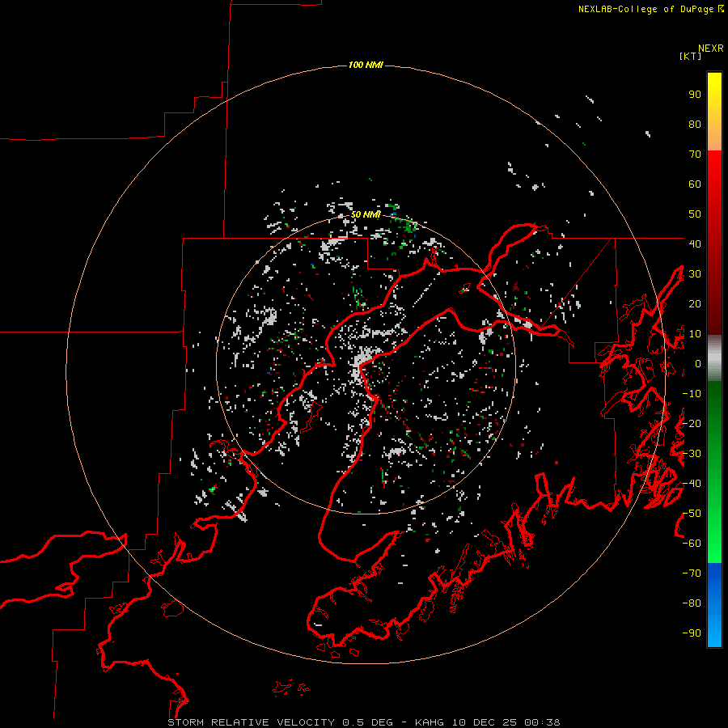Click the -90 value on velocity scale
This screenshot has height=728, width=728.
point(692,633)
